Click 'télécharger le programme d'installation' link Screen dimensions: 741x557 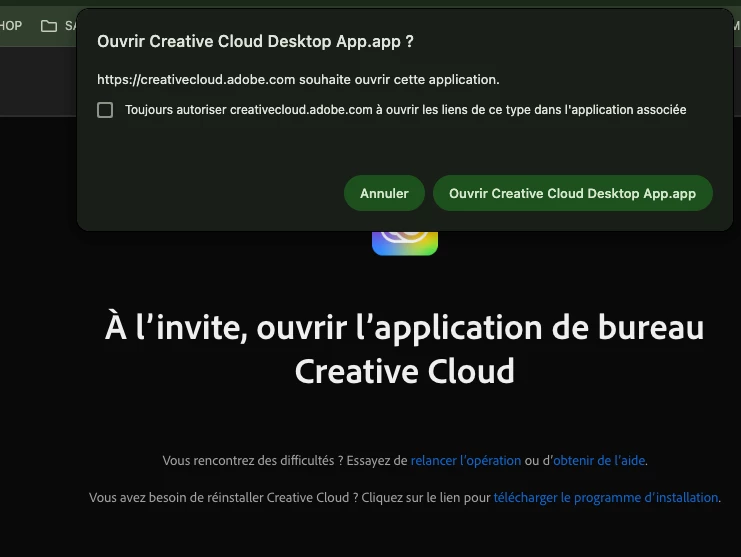point(606,497)
